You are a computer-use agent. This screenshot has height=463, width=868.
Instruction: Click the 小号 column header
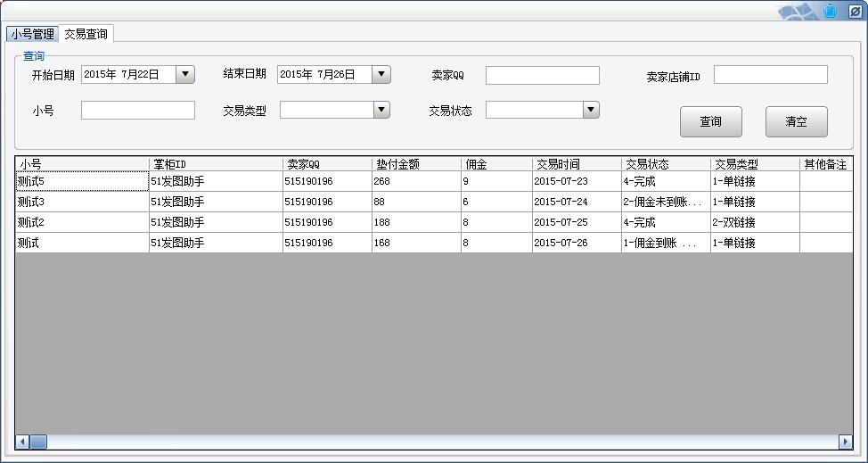click(82, 164)
